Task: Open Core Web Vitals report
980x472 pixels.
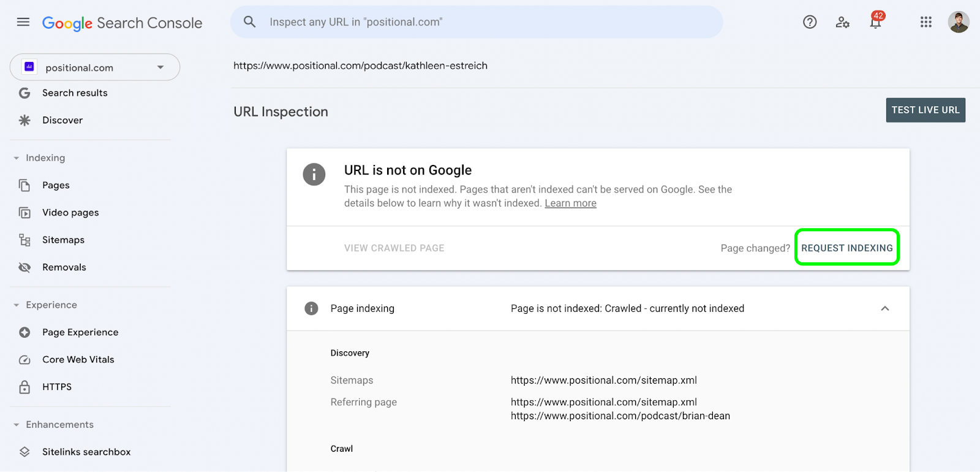Action: pyautogui.click(x=78, y=360)
